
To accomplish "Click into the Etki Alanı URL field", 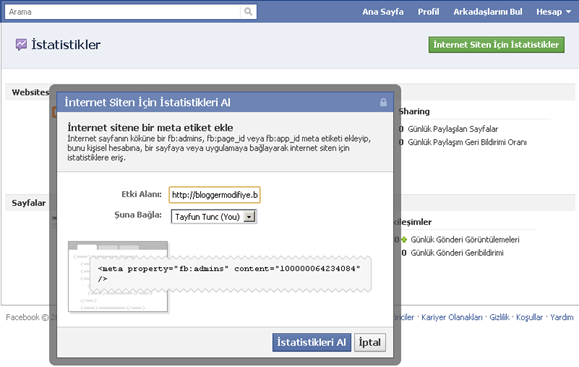I will tap(215, 195).
